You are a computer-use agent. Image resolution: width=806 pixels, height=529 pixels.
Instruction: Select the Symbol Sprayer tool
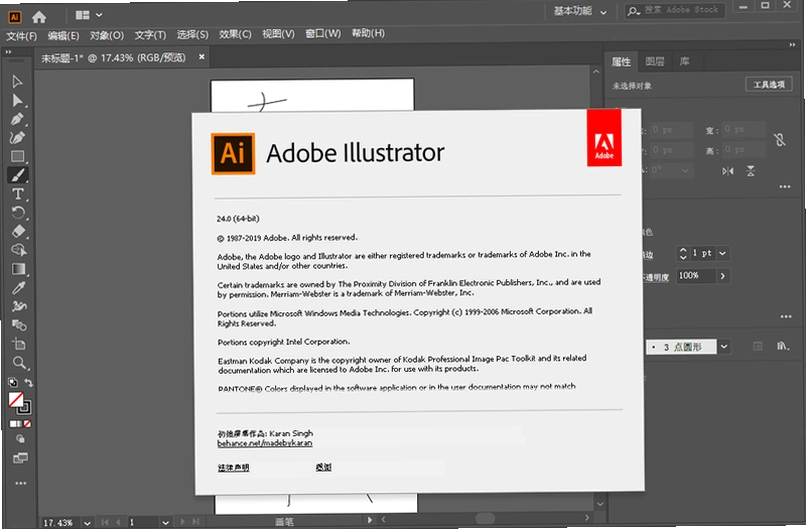pos(19,306)
